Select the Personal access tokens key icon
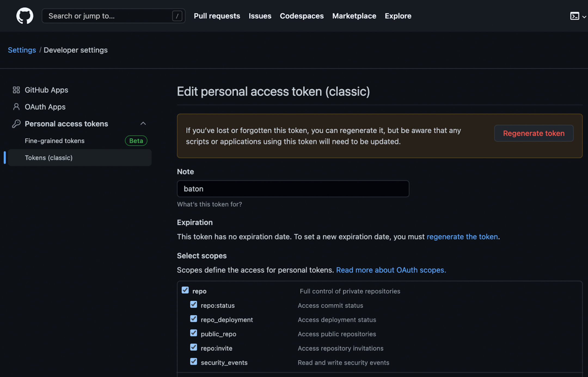Viewport: 588px width, 377px height. [16, 124]
